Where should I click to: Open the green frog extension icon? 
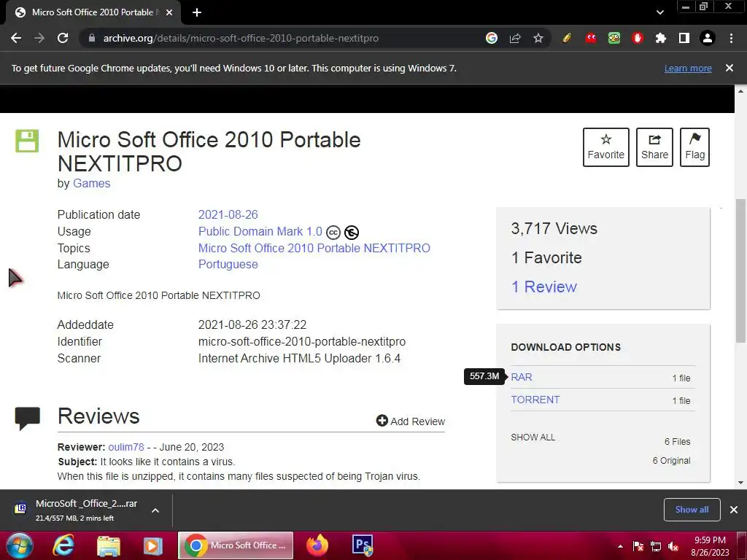click(614, 38)
